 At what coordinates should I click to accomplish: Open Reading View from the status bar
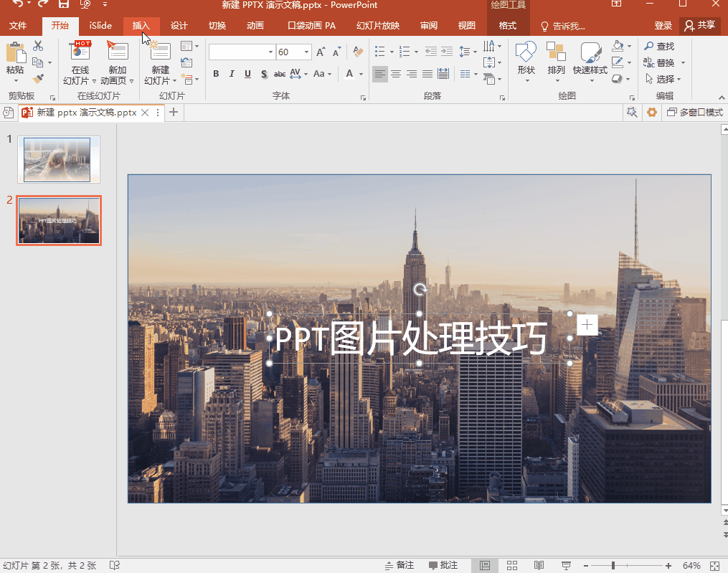(539, 565)
